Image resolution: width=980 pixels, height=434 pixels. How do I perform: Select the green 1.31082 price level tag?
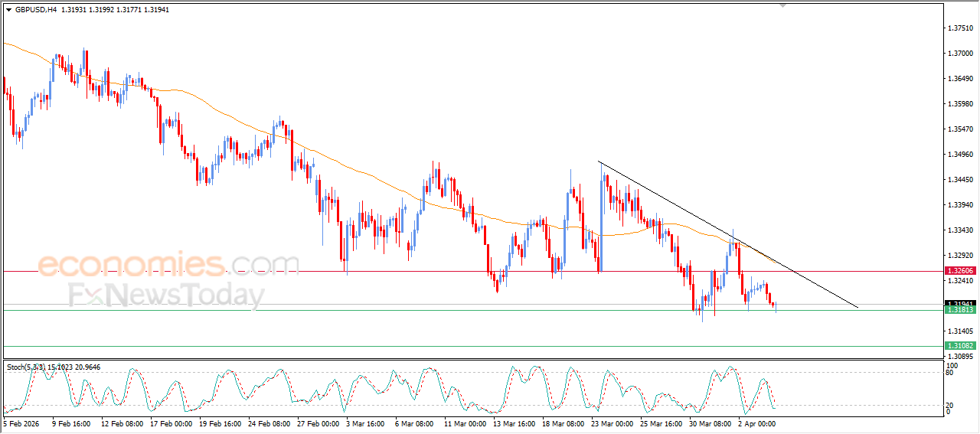pyautogui.click(x=960, y=346)
